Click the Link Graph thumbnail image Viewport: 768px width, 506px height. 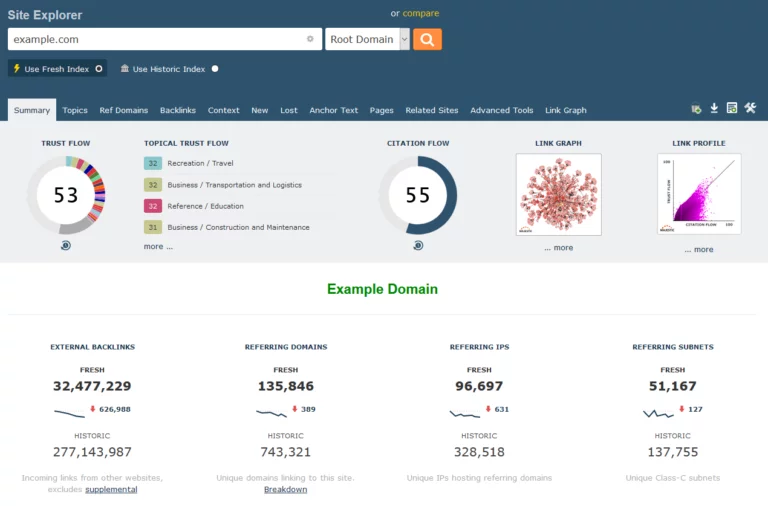(x=558, y=194)
